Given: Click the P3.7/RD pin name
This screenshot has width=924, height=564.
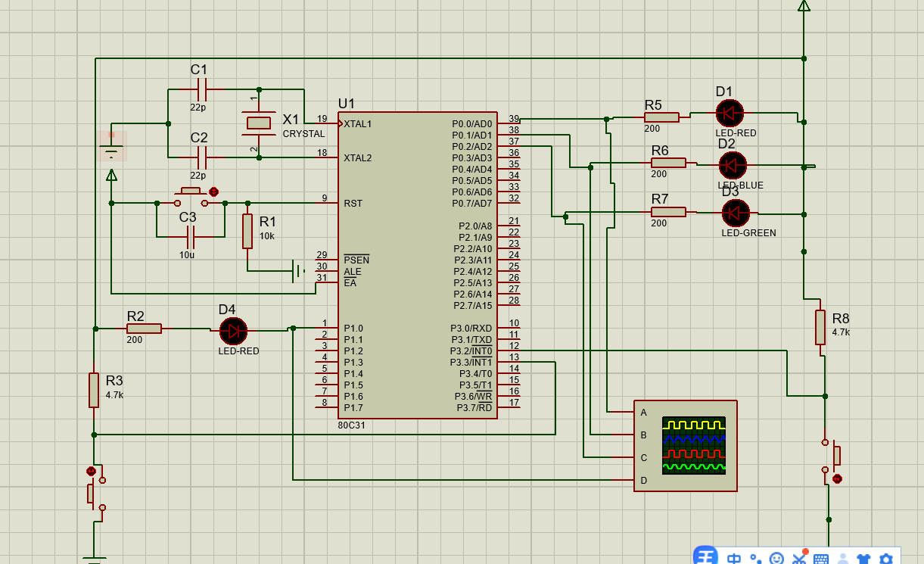Looking at the screenshot, I should tap(474, 408).
